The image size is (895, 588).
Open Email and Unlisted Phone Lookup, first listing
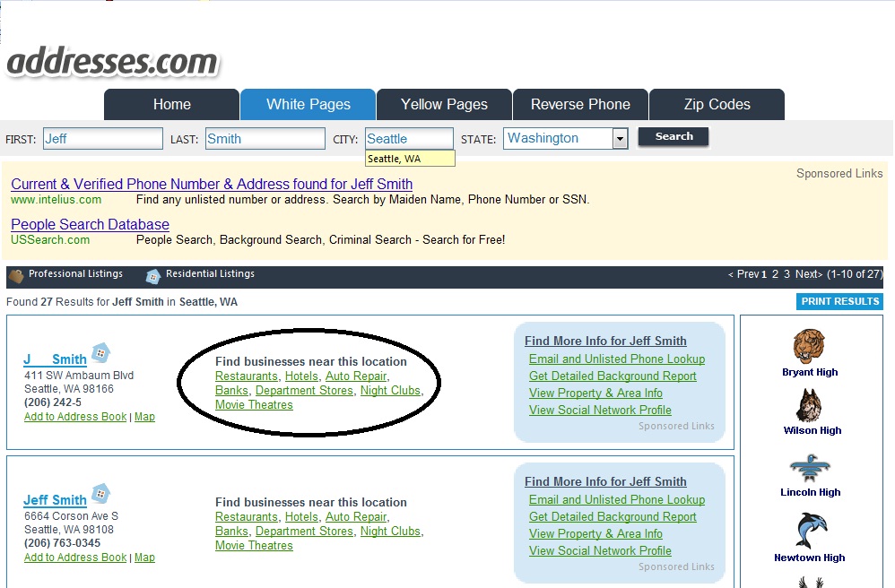tap(617, 359)
